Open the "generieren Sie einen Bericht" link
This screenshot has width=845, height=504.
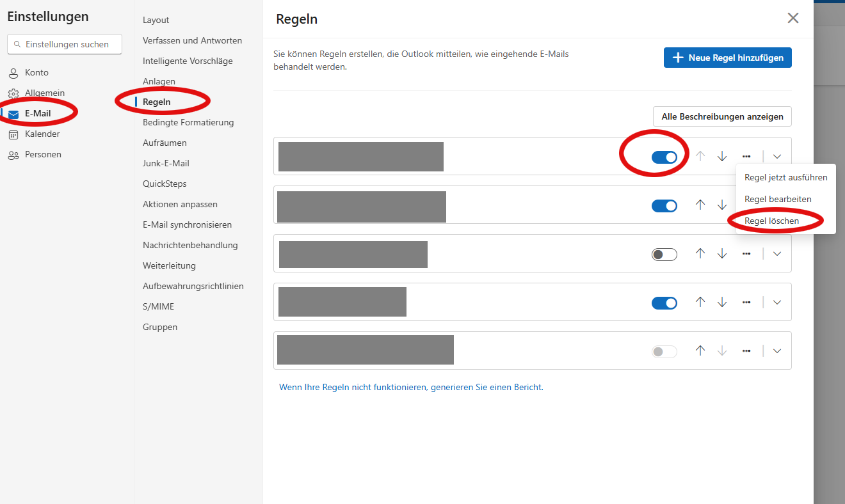coord(486,387)
